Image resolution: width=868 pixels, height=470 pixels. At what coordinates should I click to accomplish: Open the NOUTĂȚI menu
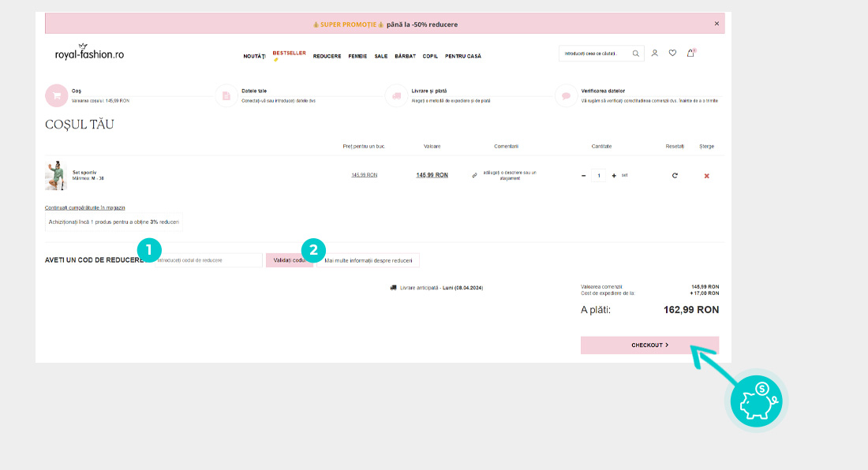pyautogui.click(x=254, y=56)
